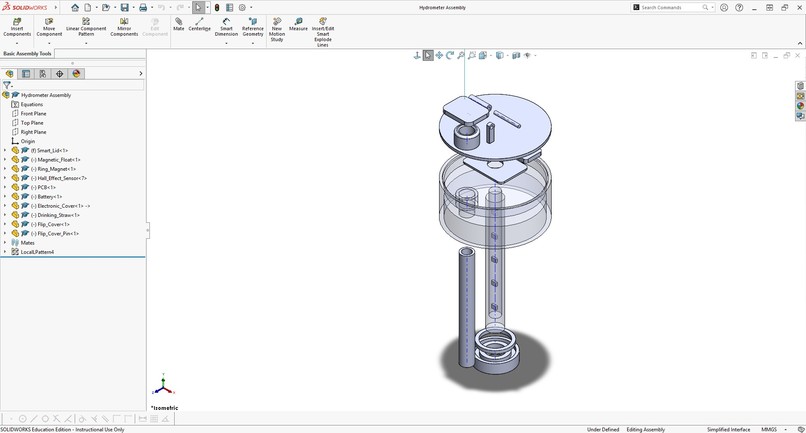The width and height of the screenshot is (806, 433).
Task: Click inside the Search Commands field
Action: (x=671, y=8)
